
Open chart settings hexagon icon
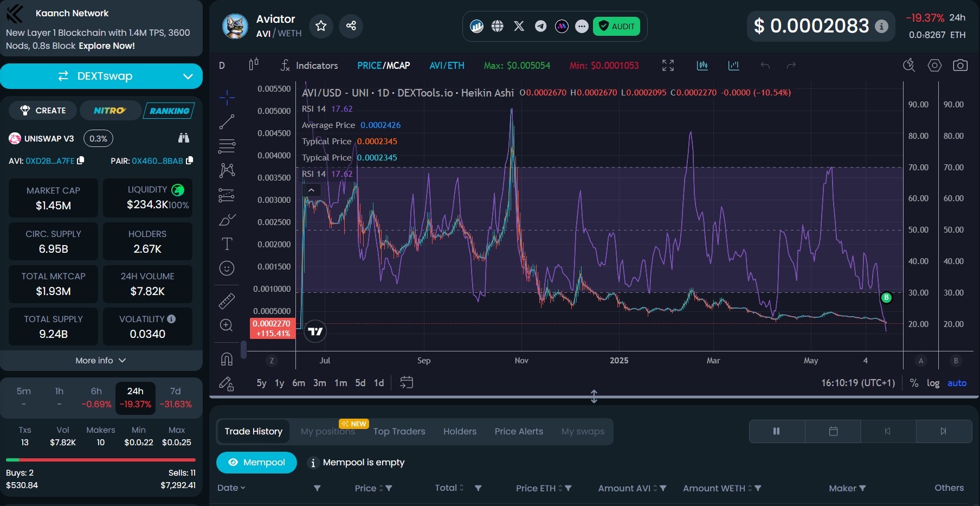pyautogui.click(x=934, y=65)
